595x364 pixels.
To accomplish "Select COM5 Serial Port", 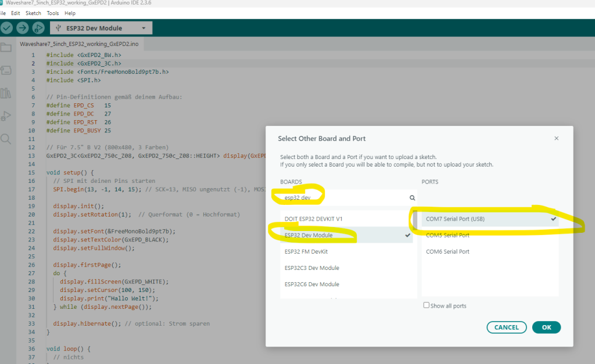I will tap(490, 235).
